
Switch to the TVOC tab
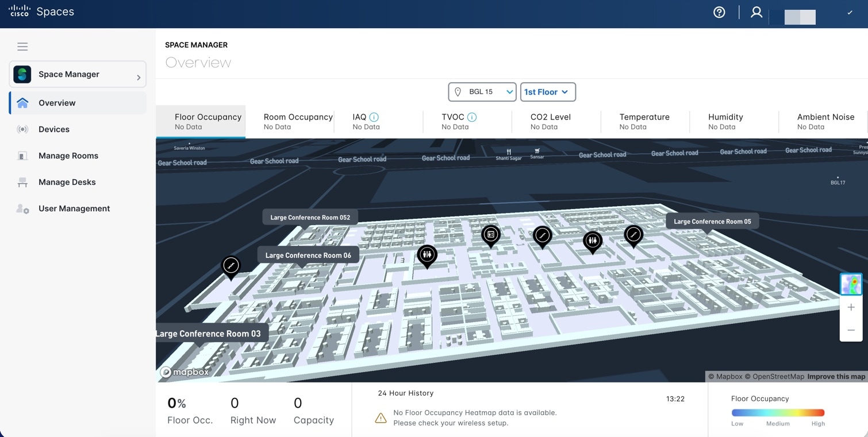468,121
